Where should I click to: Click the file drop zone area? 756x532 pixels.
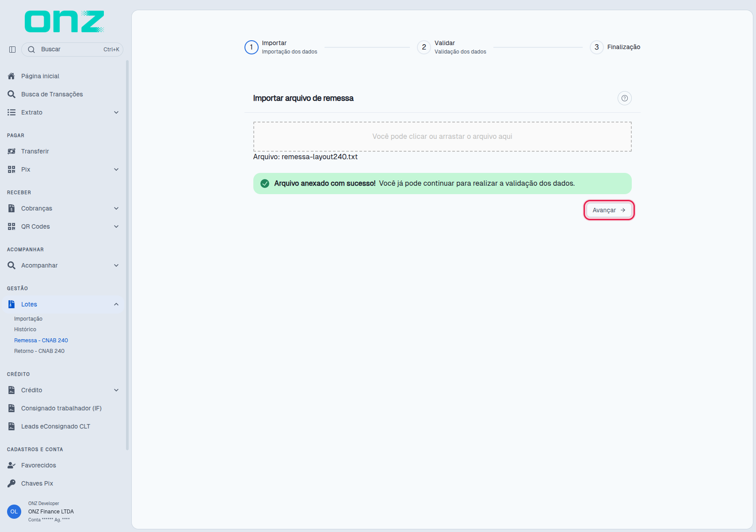tap(442, 137)
